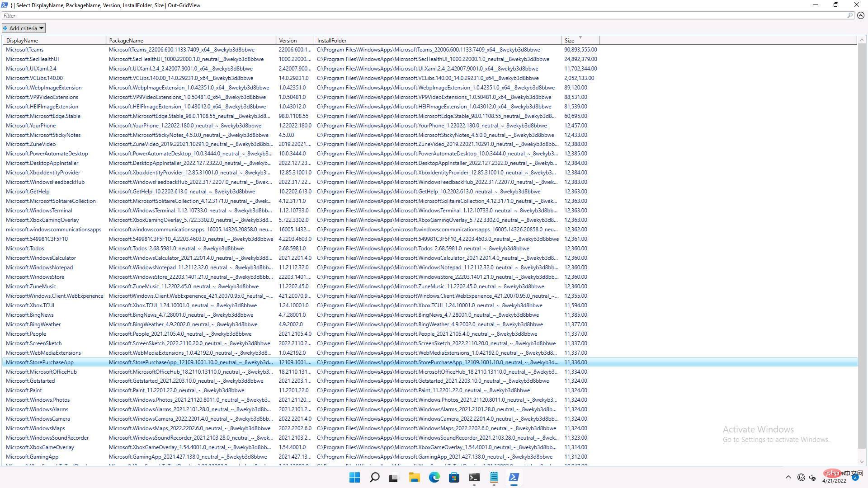Click the scroll down arrow of the list
Viewport: 868px width, 488px height.
point(862,462)
